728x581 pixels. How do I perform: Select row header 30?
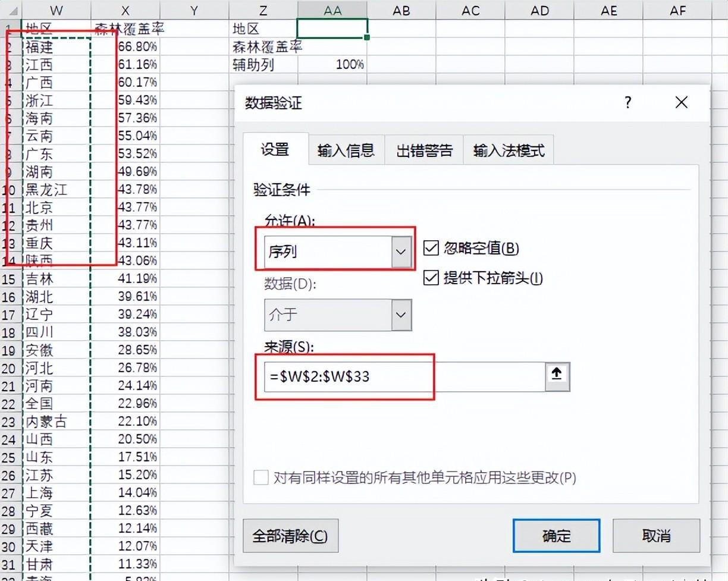pos(10,547)
